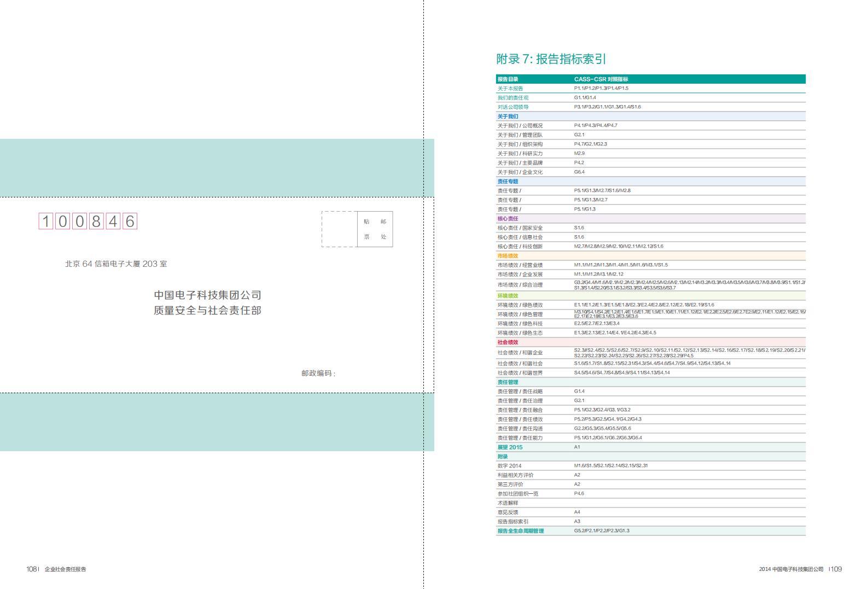
Task: Click "市场绩效 / 企业发展" row
Action: click(x=651, y=275)
